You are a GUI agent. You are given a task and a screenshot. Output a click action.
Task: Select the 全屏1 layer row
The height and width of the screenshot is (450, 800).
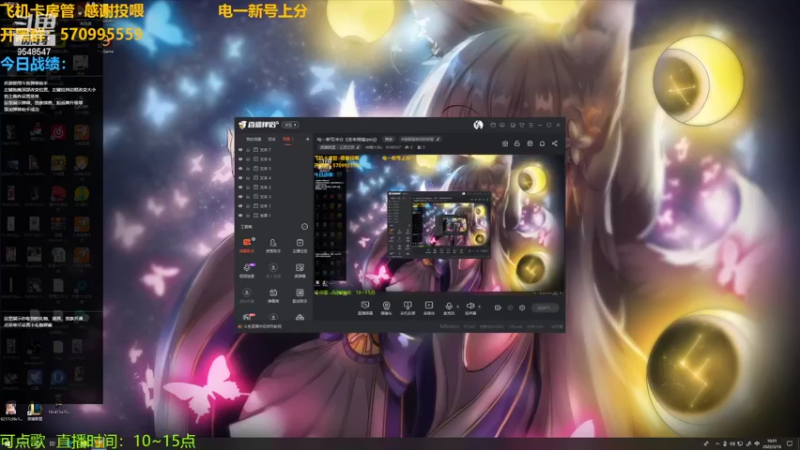click(x=274, y=215)
